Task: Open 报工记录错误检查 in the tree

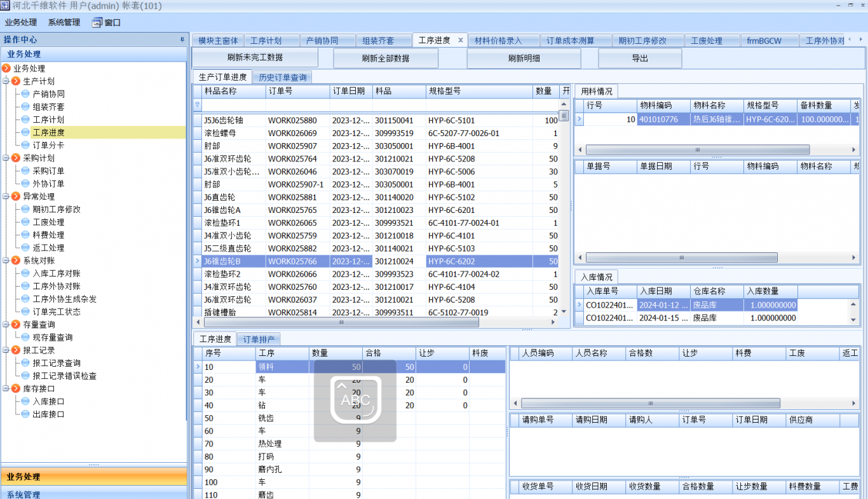Action: [65, 376]
